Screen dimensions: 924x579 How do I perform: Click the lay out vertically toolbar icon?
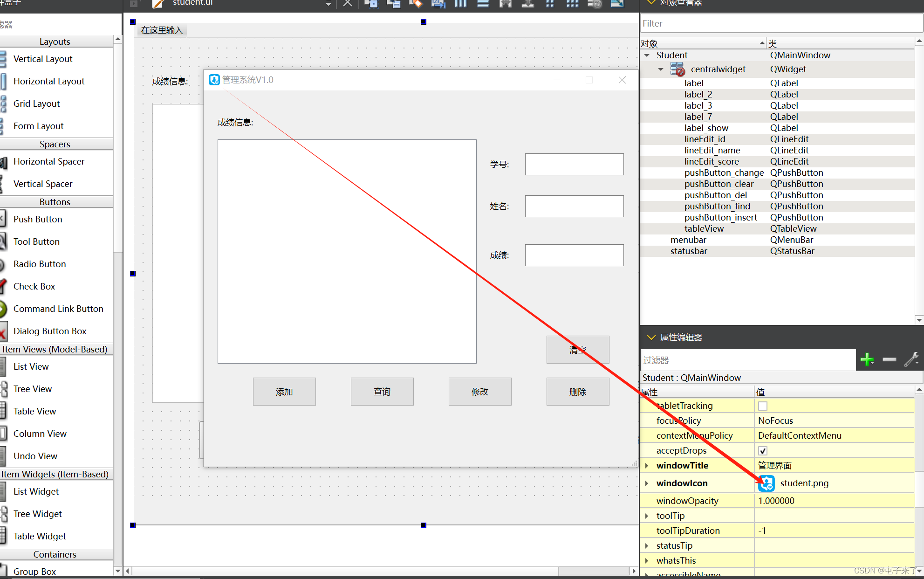(x=483, y=4)
